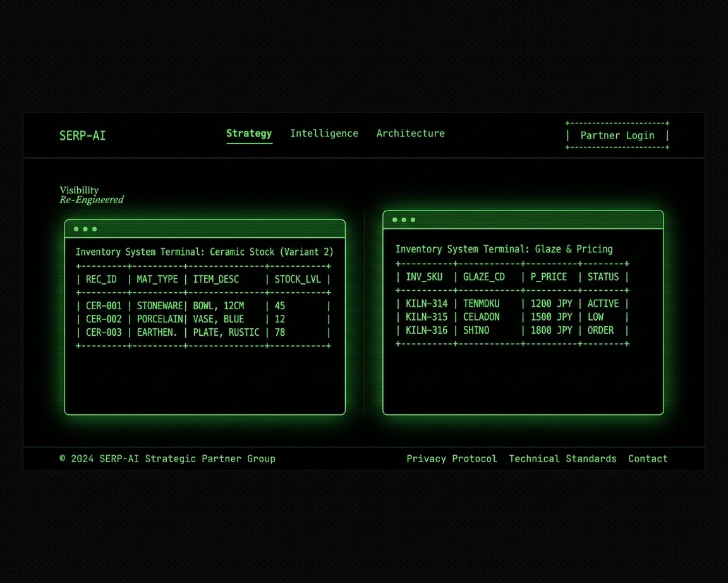Click stock level value 45
The width and height of the screenshot is (728, 583).
[x=280, y=305]
